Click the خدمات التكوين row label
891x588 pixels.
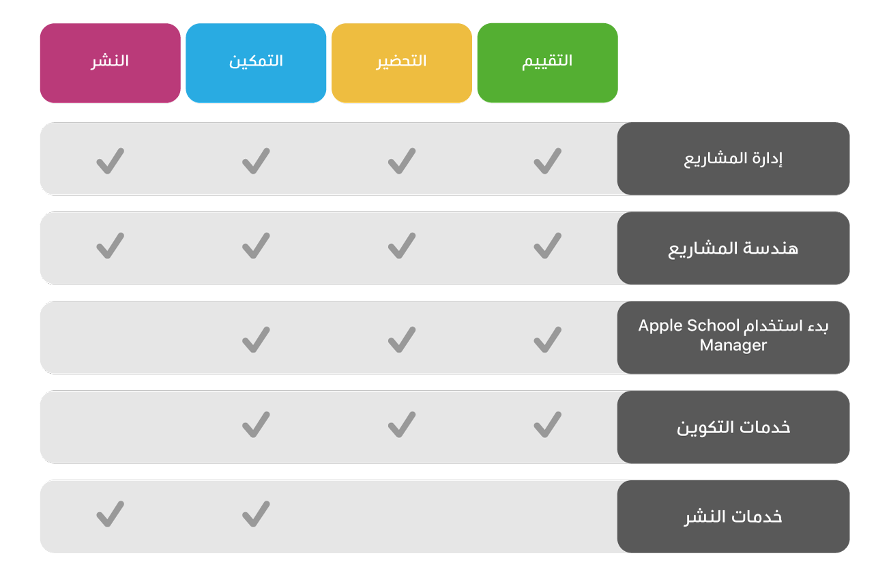point(733,427)
